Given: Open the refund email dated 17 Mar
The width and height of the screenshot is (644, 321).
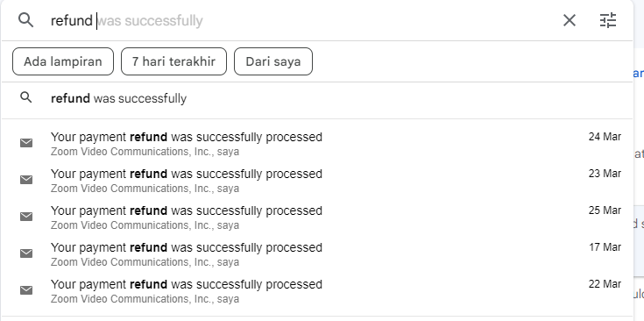Looking at the screenshot, I should (x=317, y=254).
